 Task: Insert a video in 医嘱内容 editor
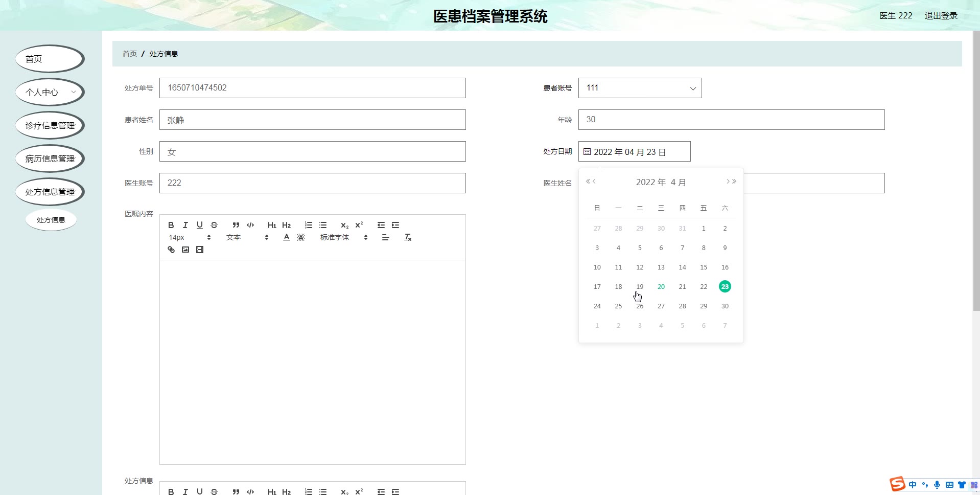200,250
